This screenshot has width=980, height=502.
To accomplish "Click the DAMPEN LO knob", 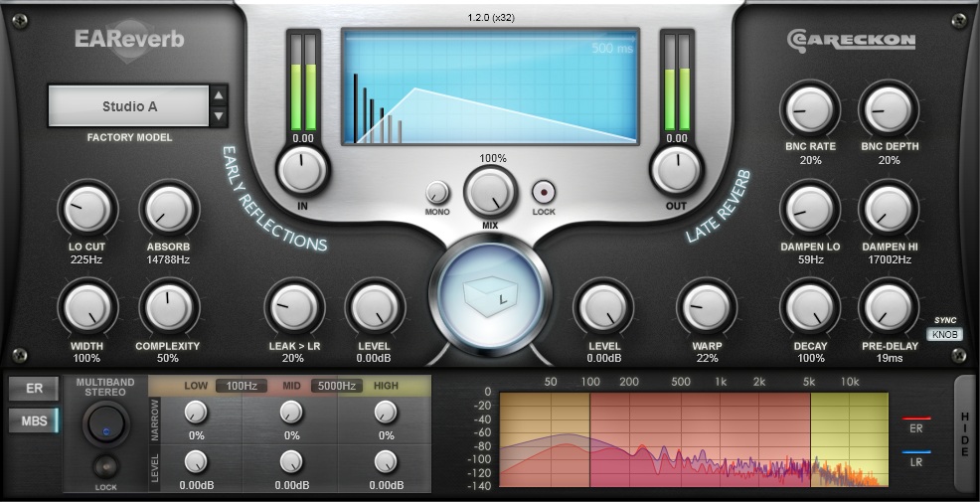I will tap(810, 208).
